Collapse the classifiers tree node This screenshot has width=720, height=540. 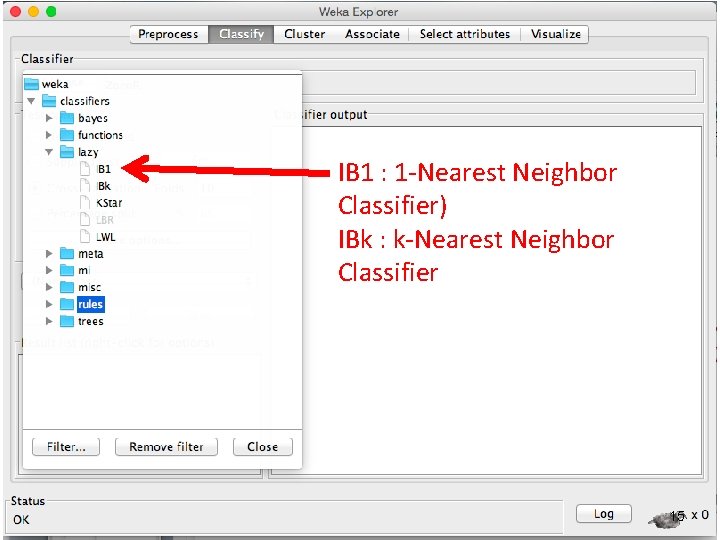click(31, 101)
